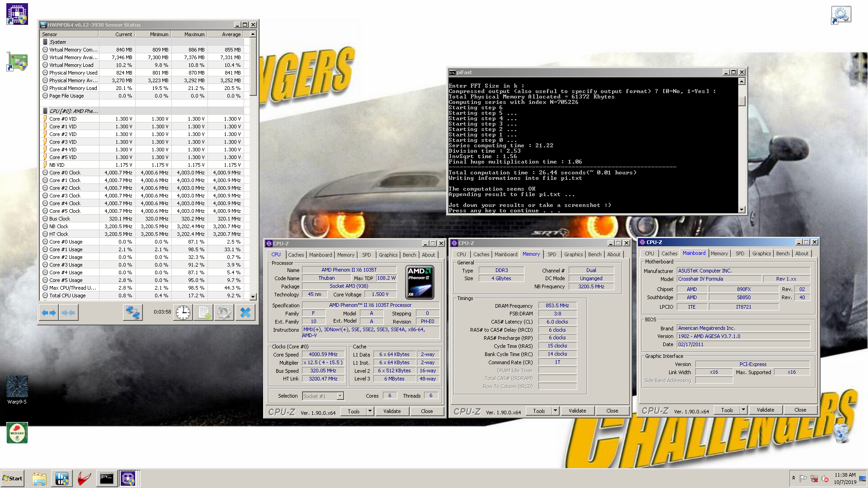868x488 pixels.
Task: Click volume speaker tray icon
Action: click(825, 479)
